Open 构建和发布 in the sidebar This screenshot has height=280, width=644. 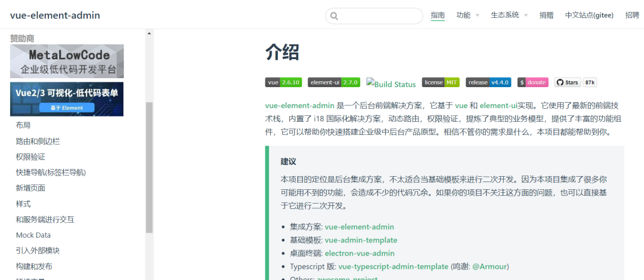(x=34, y=266)
